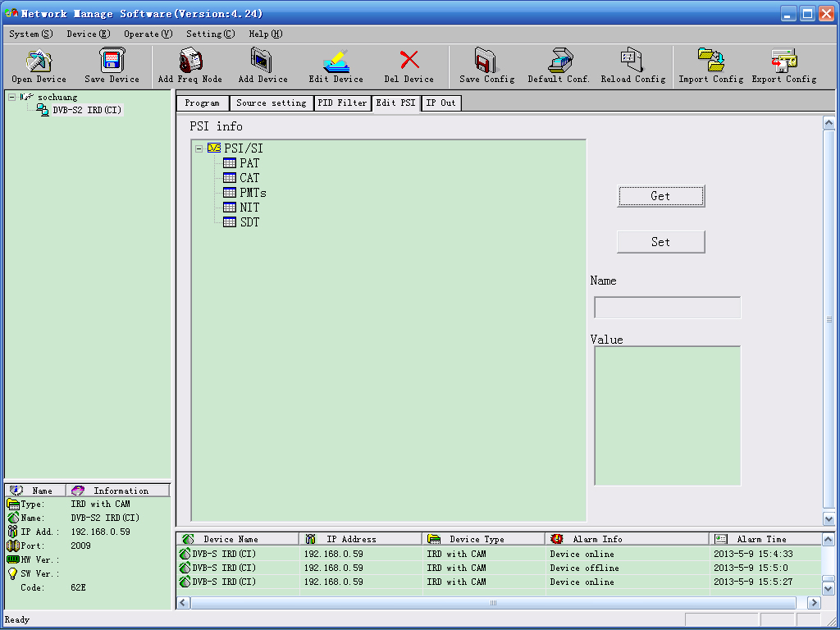The width and height of the screenshot is (840, 630).
Task: Select the Device offline alarm entry
Action: 498,568
